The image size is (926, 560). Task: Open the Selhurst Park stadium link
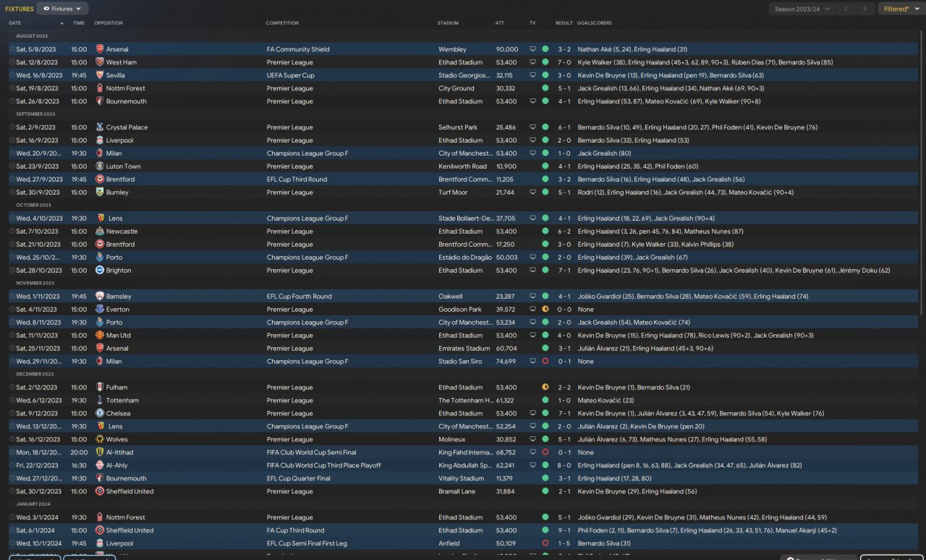pyautogui.click(x=458, y=127)
